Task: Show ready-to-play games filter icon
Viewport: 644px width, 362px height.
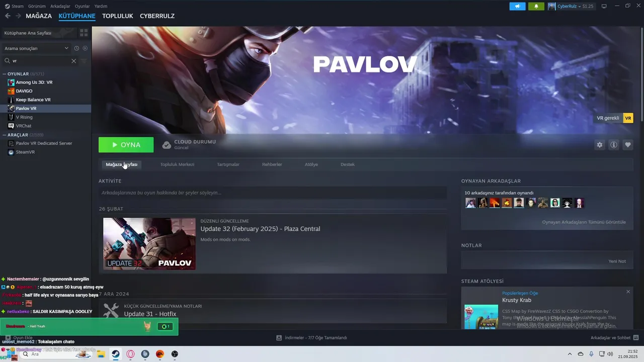Action: tap(85, 48)
